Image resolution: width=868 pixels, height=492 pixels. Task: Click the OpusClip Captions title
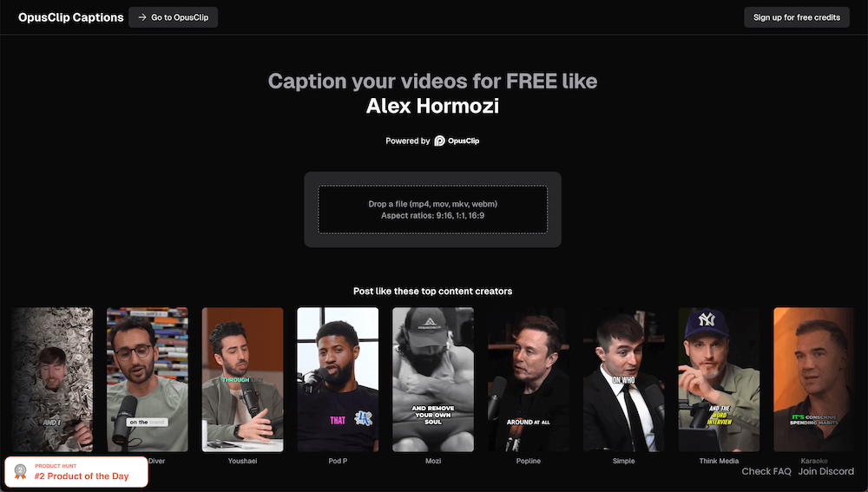coord(71,17)
